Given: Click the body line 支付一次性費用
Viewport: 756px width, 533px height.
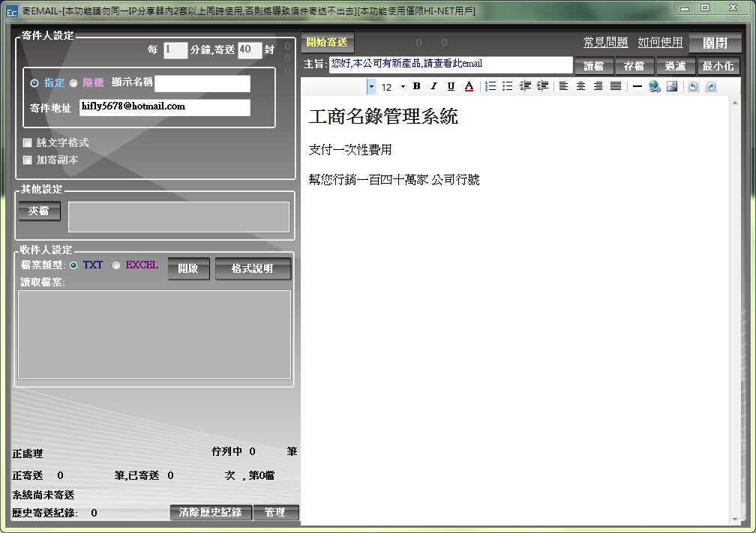Looking at the screenshot, I should pos(350,150).
